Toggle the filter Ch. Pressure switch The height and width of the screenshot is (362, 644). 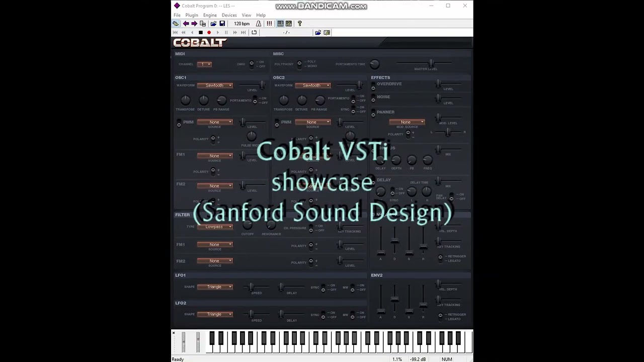pos(311,228)
